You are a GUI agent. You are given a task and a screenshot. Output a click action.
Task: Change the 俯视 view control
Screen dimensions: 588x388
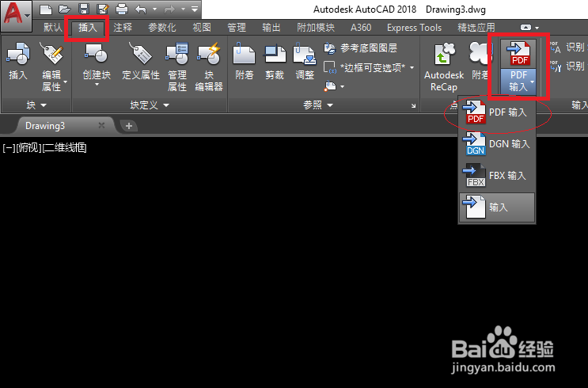coord(28,148)
